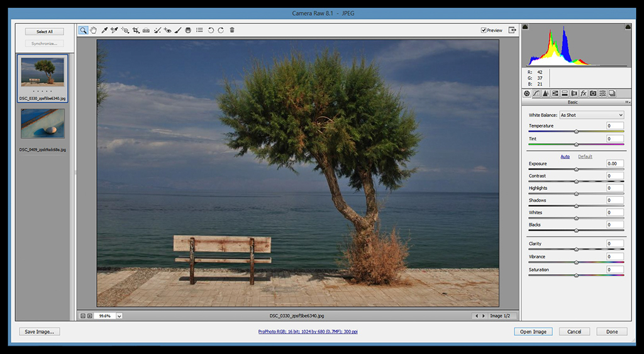Viewport: 644px width, 354px height.
Task: Select the Crop tool
Action: [136, 30]
